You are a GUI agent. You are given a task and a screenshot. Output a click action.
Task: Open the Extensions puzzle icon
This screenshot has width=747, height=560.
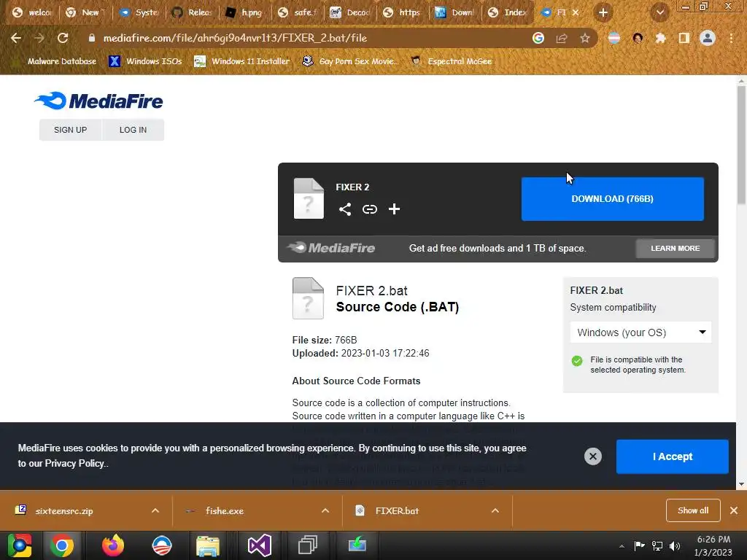coord(660,38)
